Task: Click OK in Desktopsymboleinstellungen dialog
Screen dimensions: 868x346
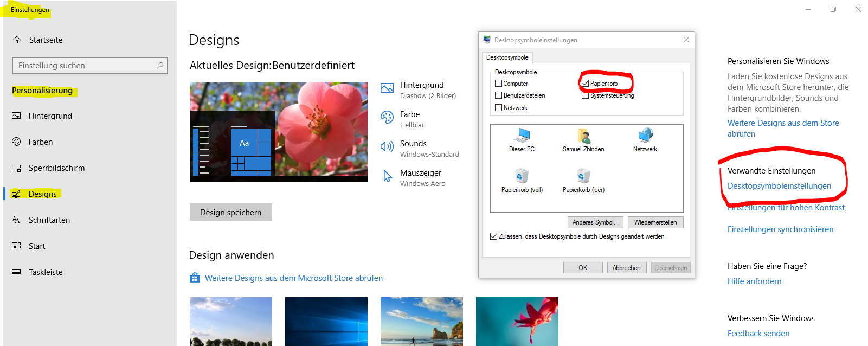Action: click(x=583, y=268)
